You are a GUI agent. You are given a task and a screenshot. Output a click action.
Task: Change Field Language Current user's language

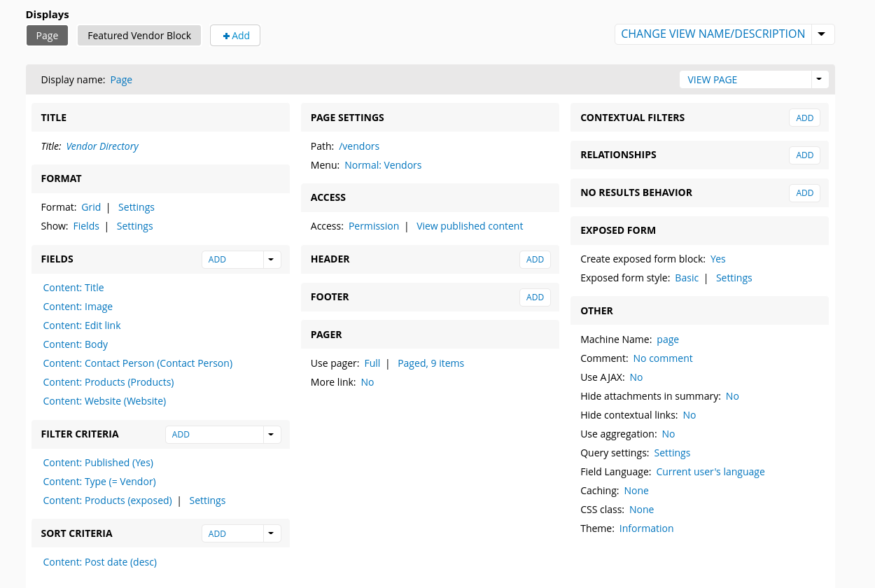pos(710,472)
